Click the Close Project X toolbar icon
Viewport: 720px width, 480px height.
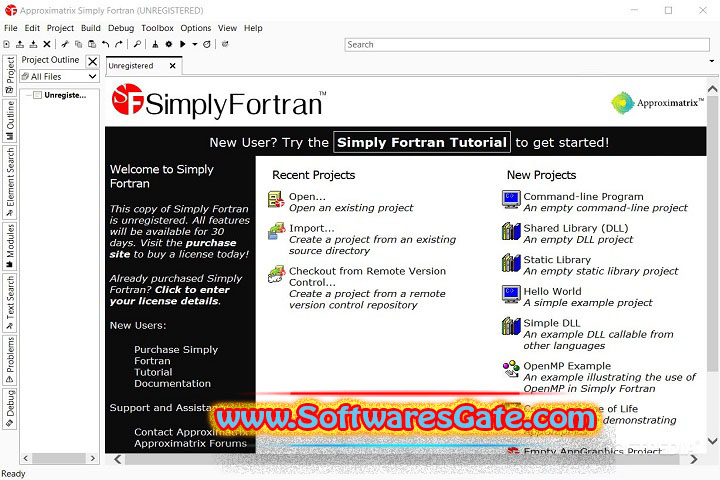click(x=46, y=44)
